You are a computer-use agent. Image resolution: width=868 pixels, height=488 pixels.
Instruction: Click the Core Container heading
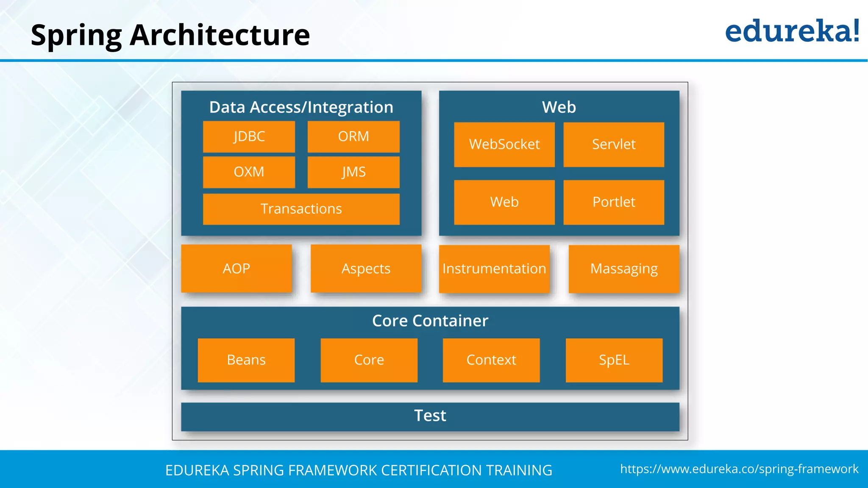[430, 321]
